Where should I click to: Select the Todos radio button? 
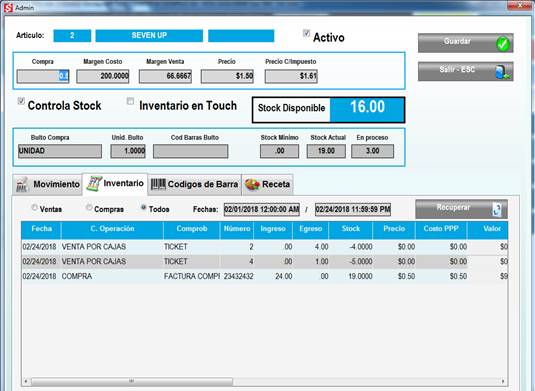144,207
